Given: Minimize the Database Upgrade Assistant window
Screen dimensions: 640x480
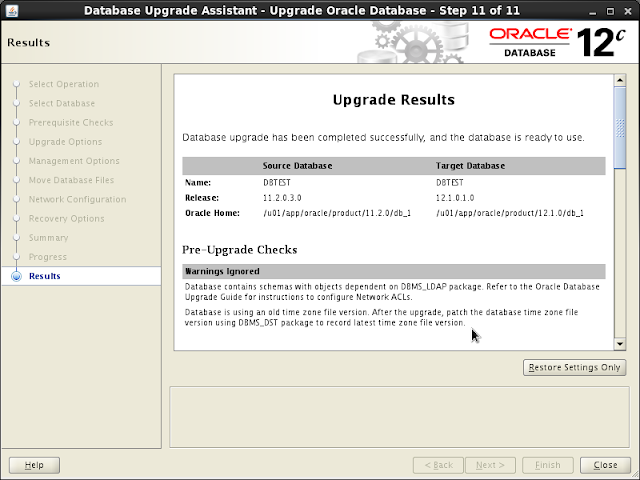Looking at the screenshot, I should 593,11.
